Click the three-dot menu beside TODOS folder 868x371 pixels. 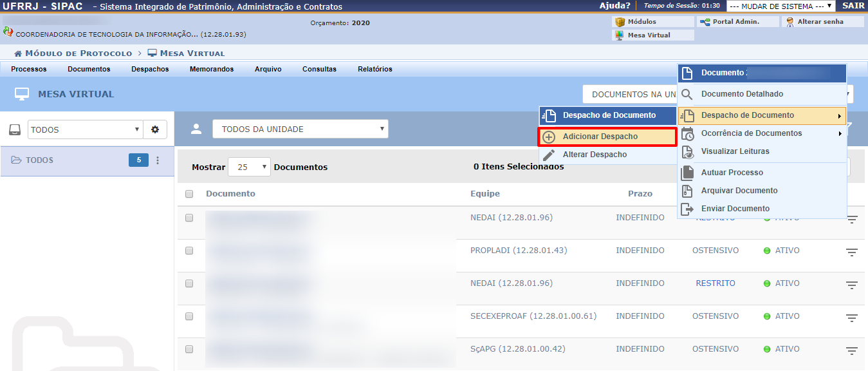(x=158, y=160)
